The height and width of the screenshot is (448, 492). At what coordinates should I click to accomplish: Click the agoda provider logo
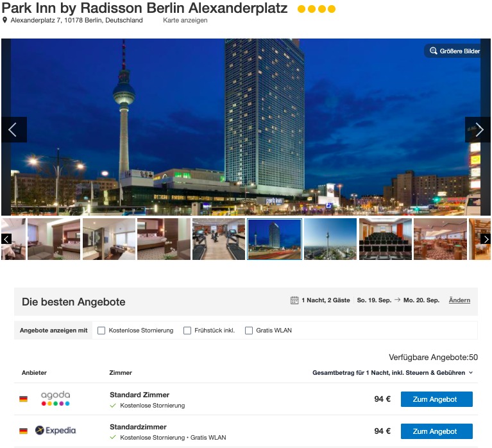click(x=56, y=399)
